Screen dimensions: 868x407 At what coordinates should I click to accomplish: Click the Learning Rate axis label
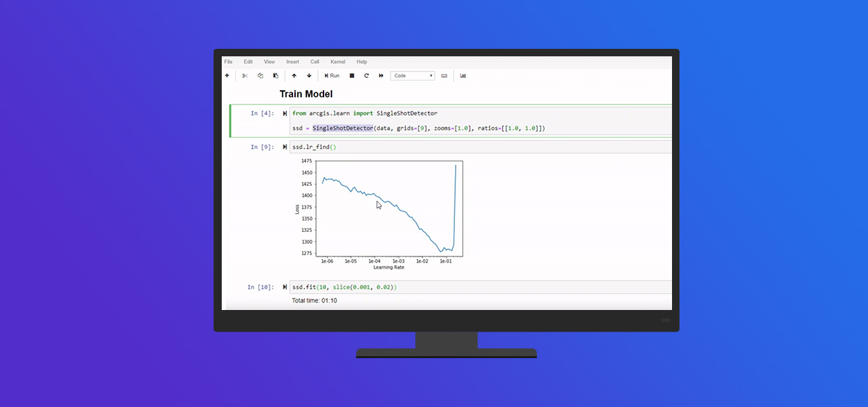[389, 267]
